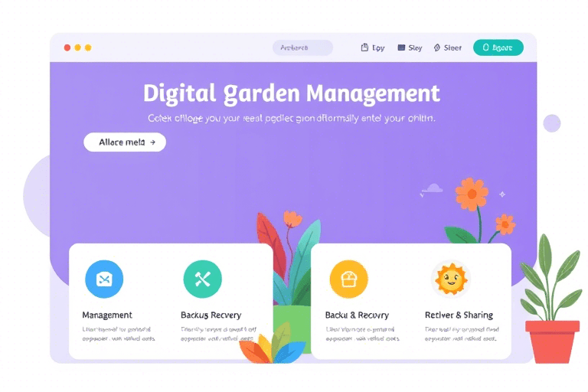Click the yellow box icon

point(348,279)
